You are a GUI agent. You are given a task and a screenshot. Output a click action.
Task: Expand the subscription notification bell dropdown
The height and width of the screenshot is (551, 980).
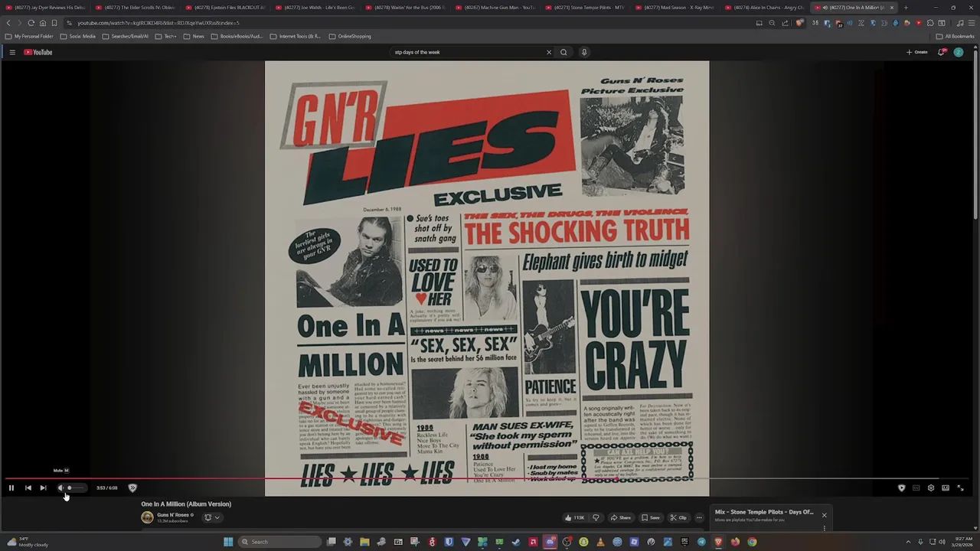pyautogui.click(x=212, y=517)
